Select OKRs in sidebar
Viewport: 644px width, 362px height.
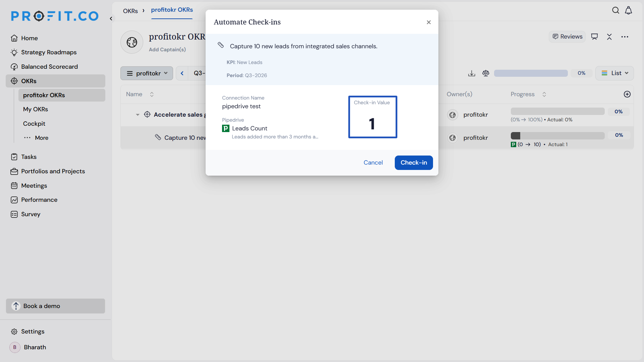click(x=55, y=81)
